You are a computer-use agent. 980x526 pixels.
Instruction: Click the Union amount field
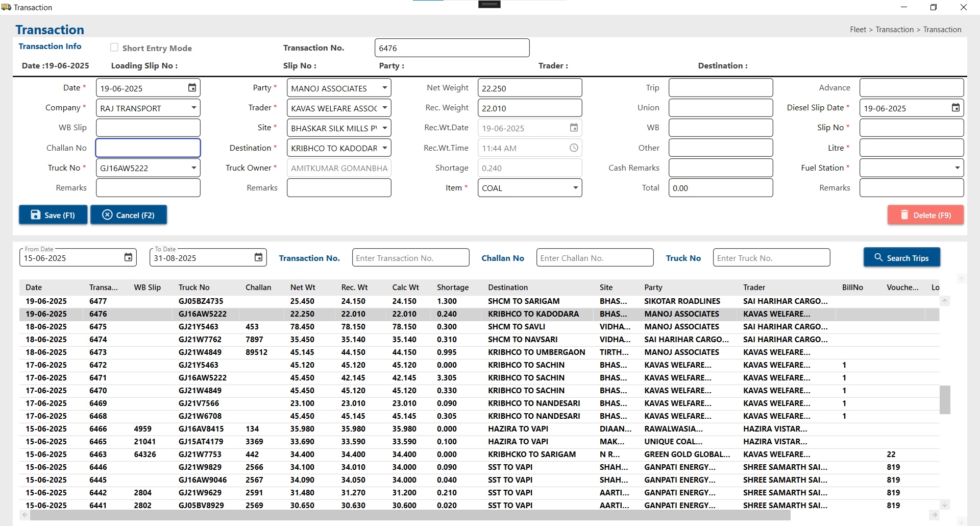pos(721,108)
